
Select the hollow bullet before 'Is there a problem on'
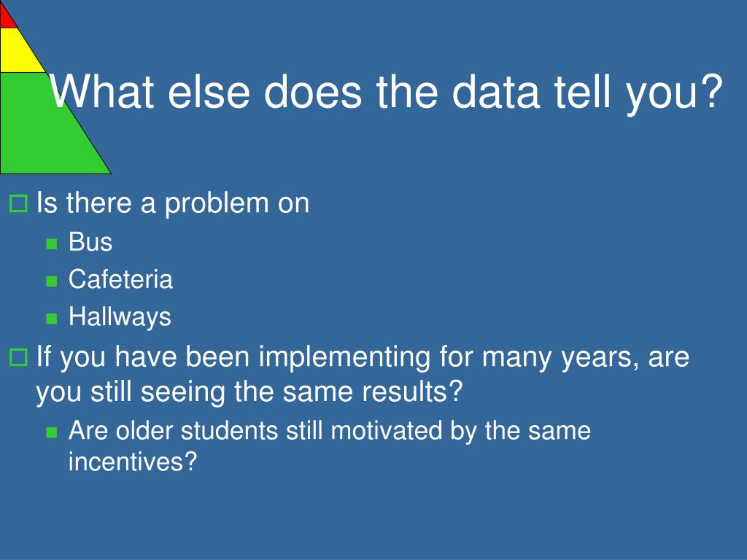tap(18, 203)
